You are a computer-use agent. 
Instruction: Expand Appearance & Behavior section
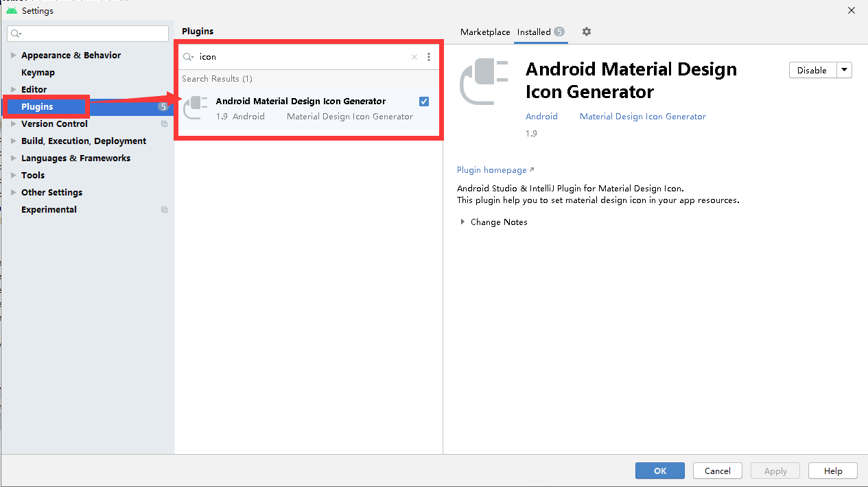pyautogui.click(x=13, y=56)
